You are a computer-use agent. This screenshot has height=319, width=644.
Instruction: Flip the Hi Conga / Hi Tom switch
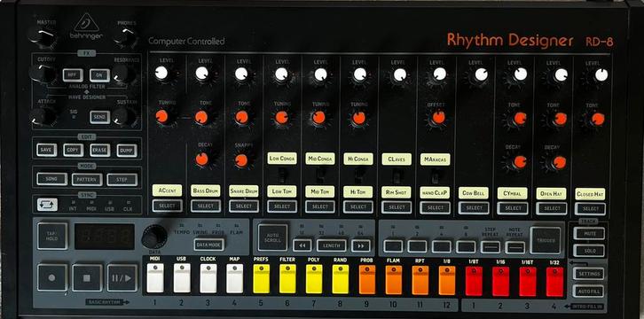coord(358,176)
